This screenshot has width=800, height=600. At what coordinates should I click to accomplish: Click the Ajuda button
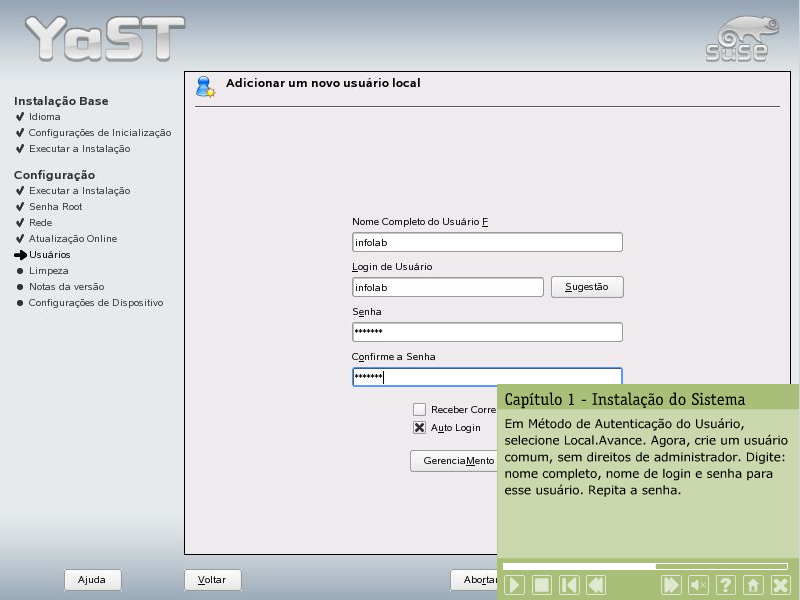point(92,580)
